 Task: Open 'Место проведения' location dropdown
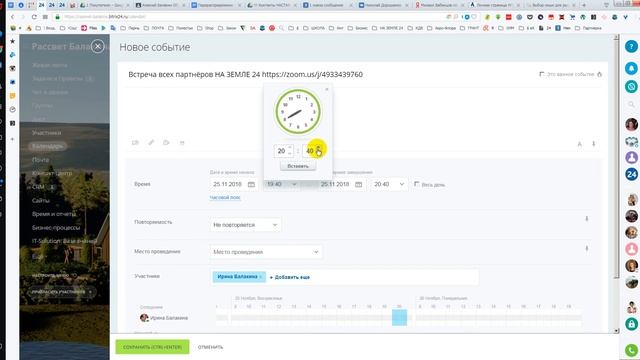pyautogui.click(x=266, y=252)
